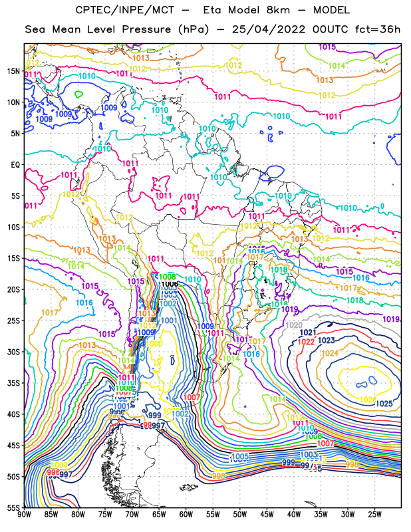Click the 1021 isobar label

pyautogui.click(x=308, y=333)
